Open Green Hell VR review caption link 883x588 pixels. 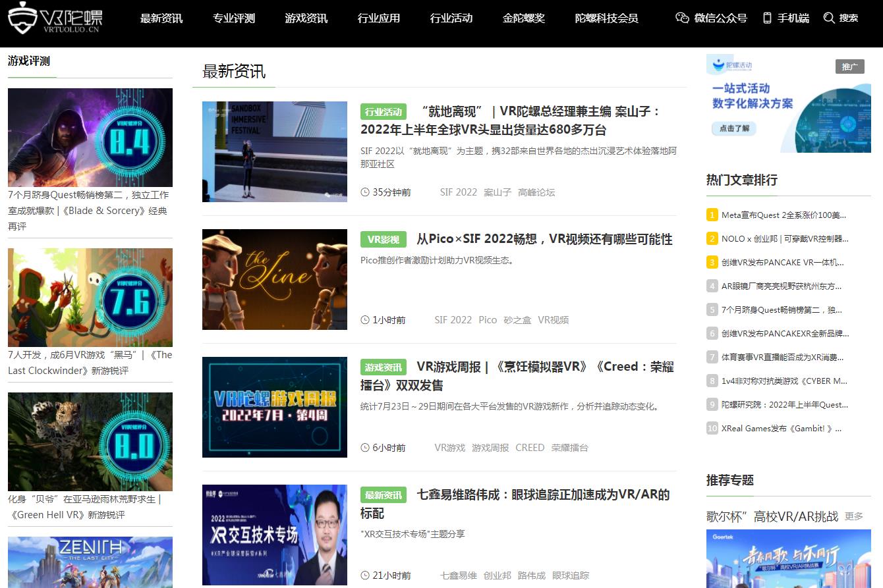pos(84,507)
